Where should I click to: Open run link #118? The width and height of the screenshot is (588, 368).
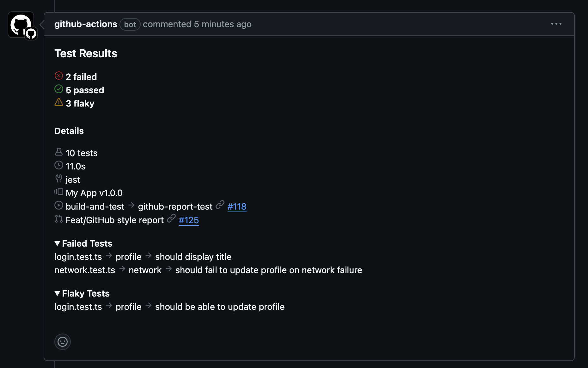(x=237, y=206)
